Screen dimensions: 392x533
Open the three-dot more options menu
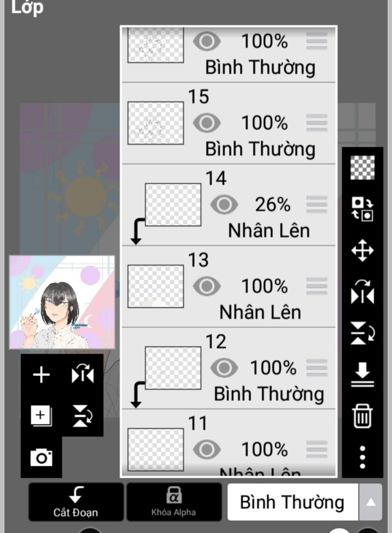click(x=362, y=457)
